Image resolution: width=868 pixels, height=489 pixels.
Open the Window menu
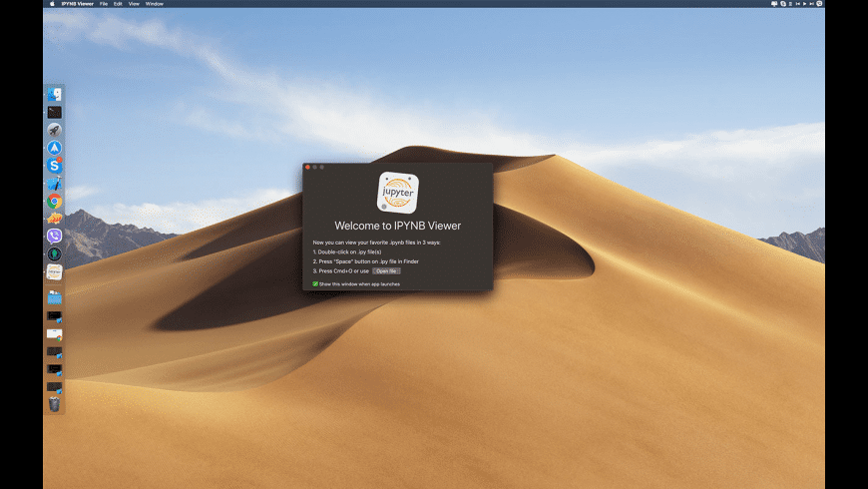coord(155,4)
